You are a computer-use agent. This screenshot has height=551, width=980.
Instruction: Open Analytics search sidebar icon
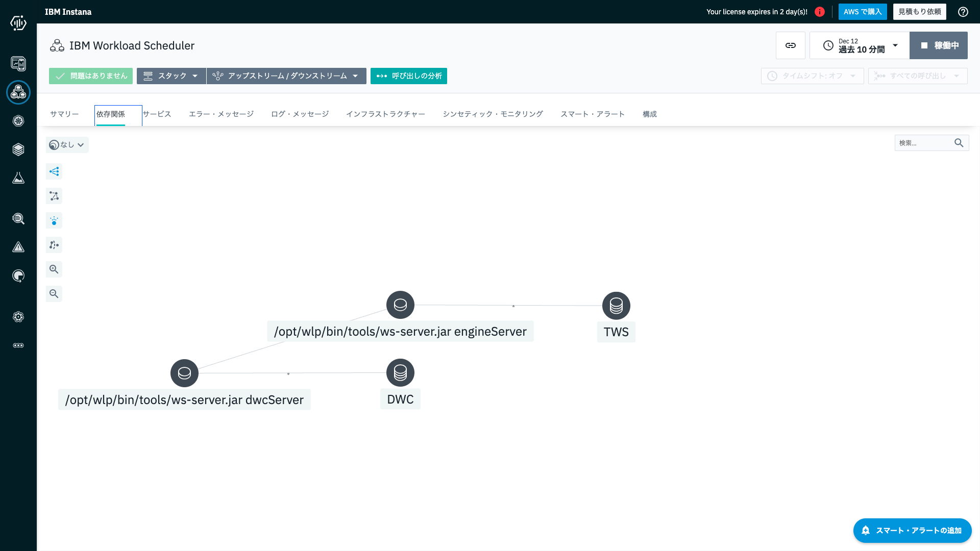[18, 219]
